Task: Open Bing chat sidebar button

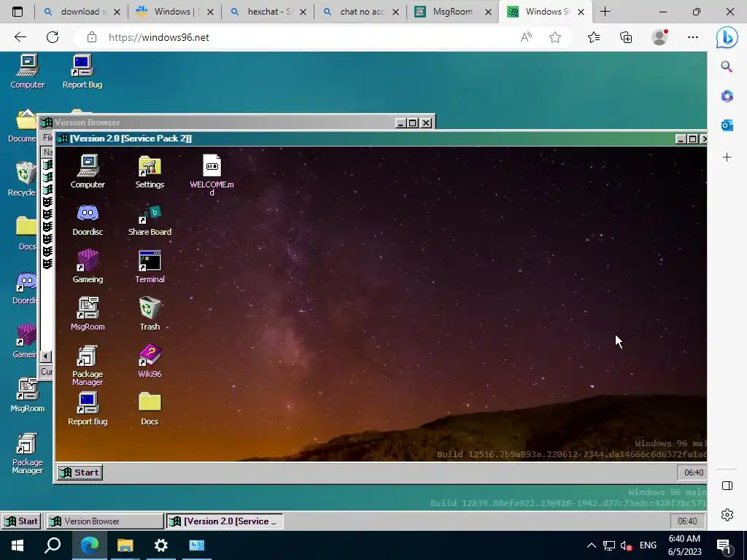Action: coord(727,37)
